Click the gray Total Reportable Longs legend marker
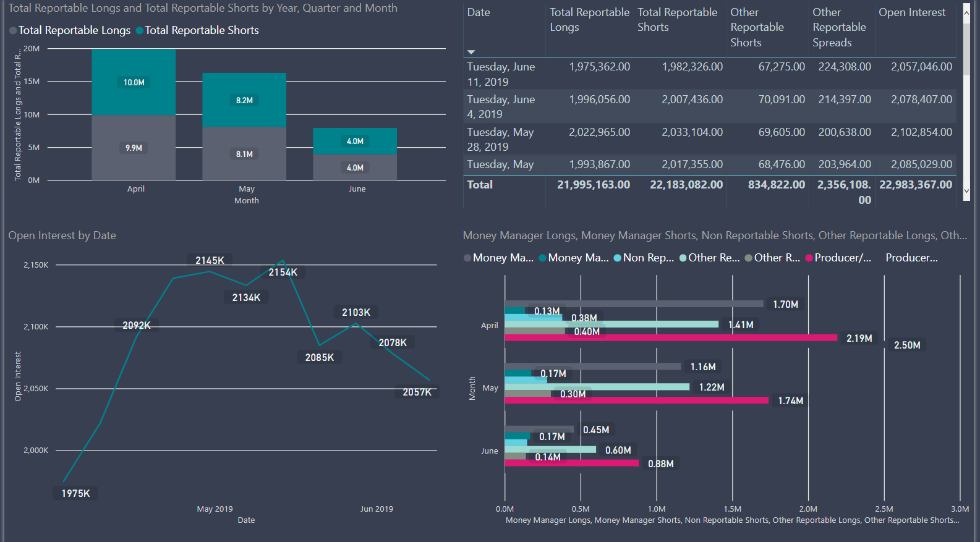 coord(13,31)
